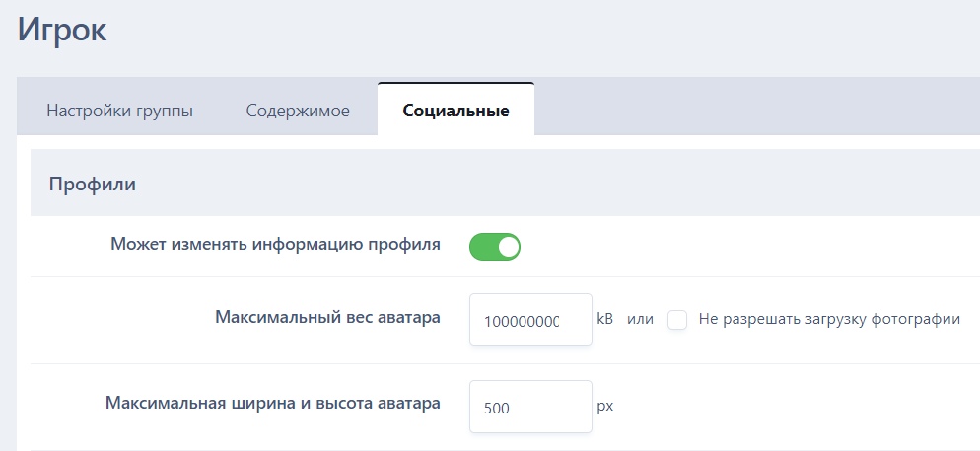Click the 500 value in the avatar size field

click(x=497, y=408)
